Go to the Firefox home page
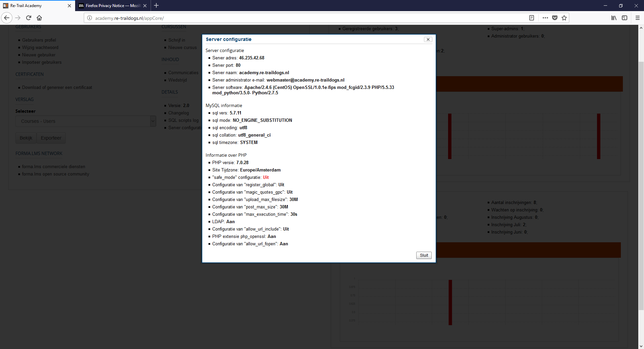Image resolution: width=644 pixels, height=349 pixels. click(x=39, y=18)
